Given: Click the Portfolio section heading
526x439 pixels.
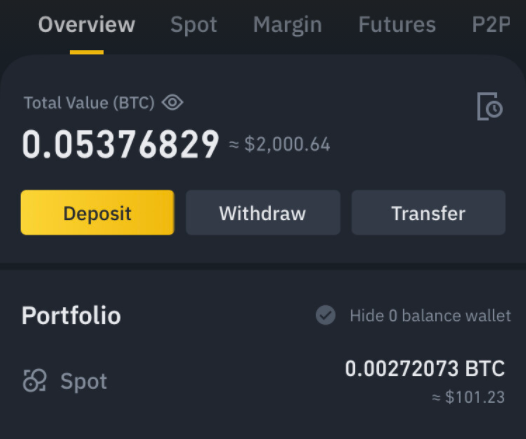Looking at the screenshot, I should pos(71,316).
